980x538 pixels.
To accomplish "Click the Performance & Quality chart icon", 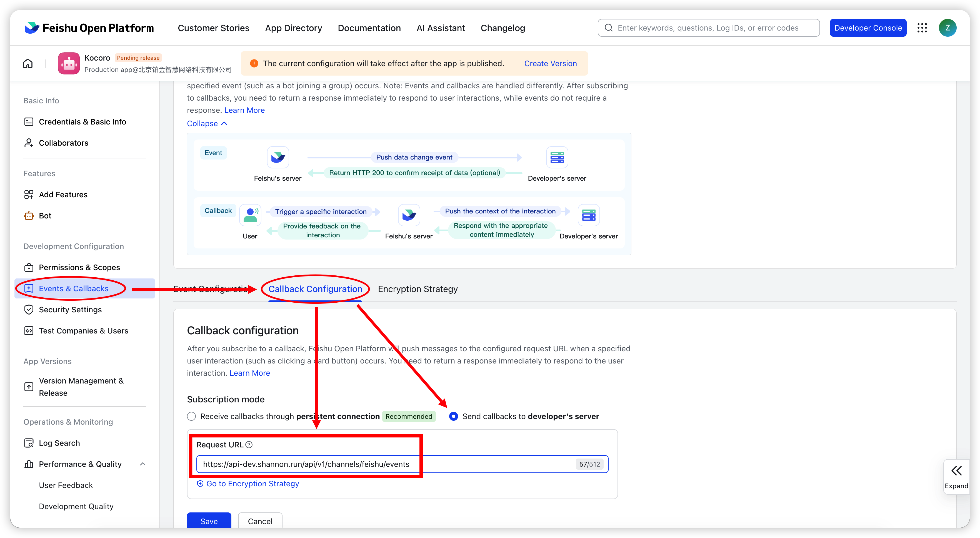I will (29, 464).
